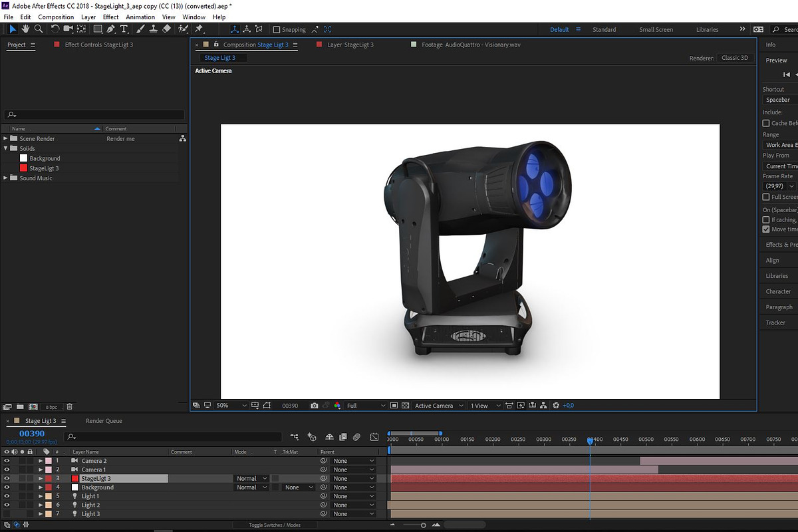Select the Pen tool
This screenshot has height=532, width=798.
pos(110,29)
